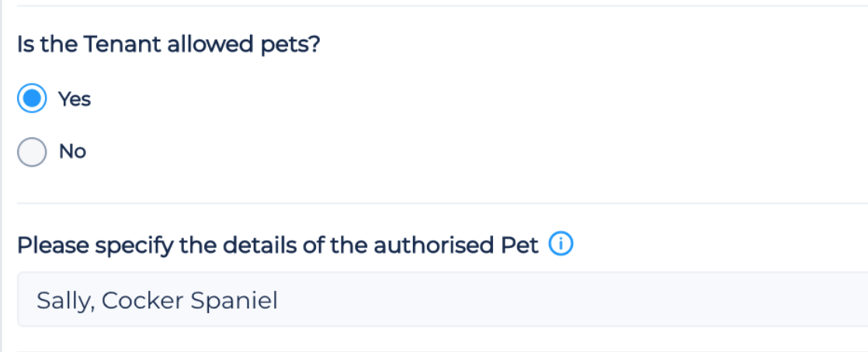Click the blue filled radio circle
Image resolution: width=868 pixels, height=352 pixels.
tap(33, 99)
